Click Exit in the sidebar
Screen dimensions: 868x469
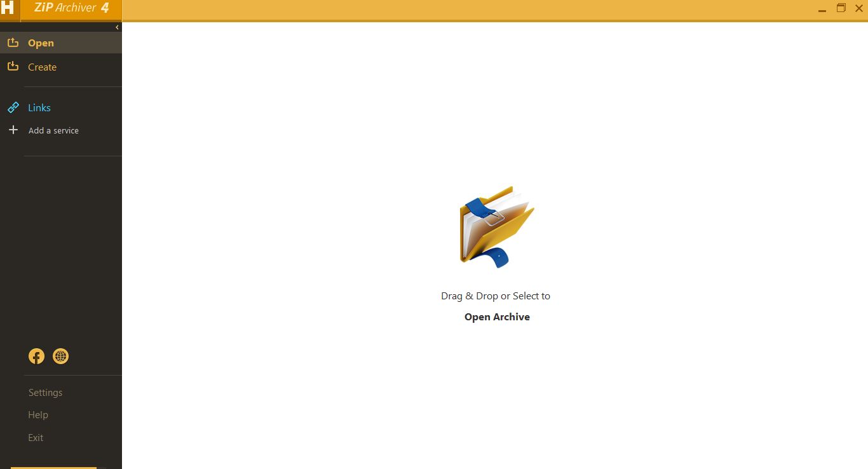[x=36, y=438]
